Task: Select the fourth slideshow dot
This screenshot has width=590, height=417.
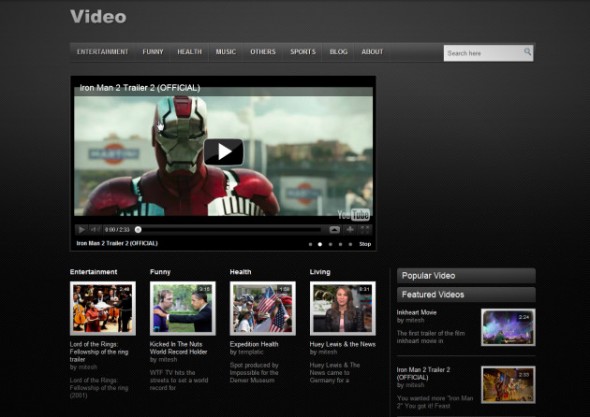Action: (340, 244)
